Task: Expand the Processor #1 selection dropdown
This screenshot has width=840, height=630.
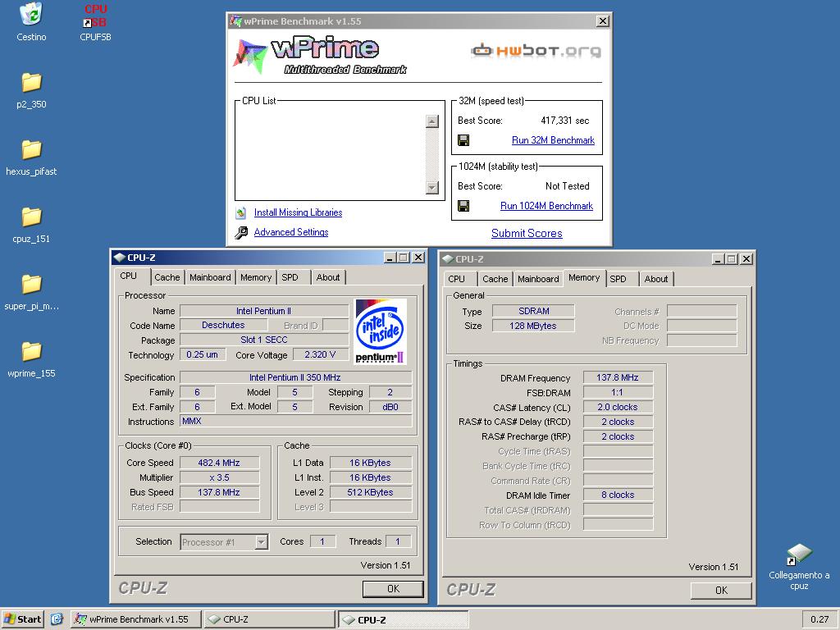Action: point(261,542)
